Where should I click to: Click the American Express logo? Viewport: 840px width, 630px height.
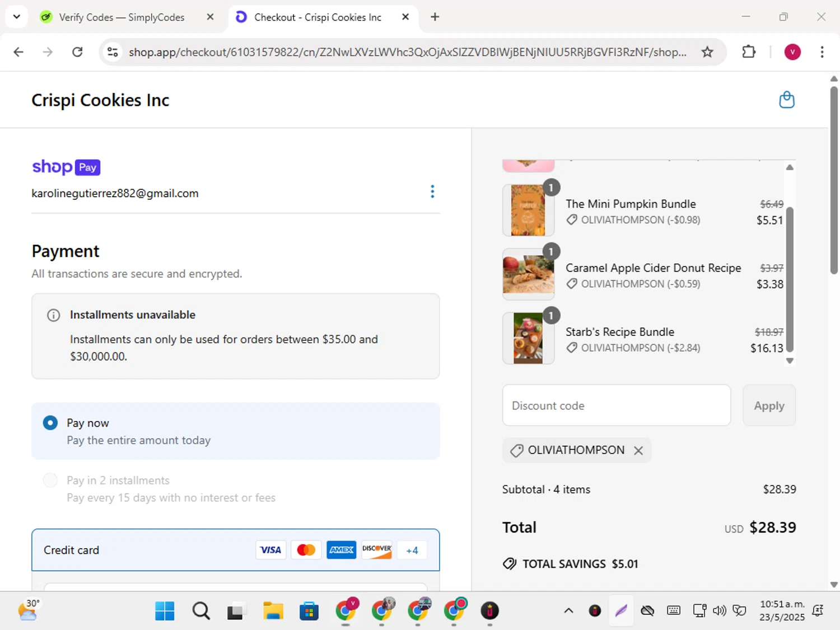tap(342, 550)
